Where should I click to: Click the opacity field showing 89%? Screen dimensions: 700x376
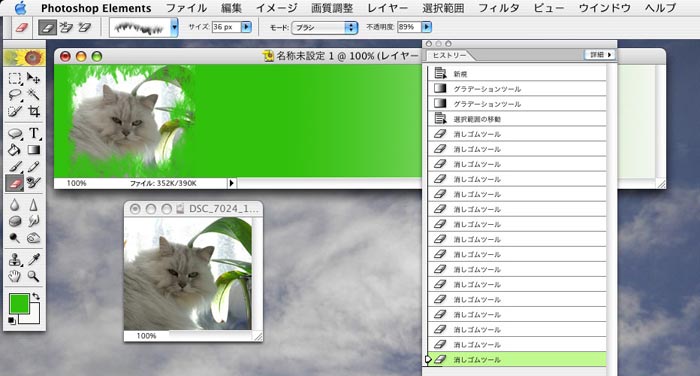(x=408, y=27)
